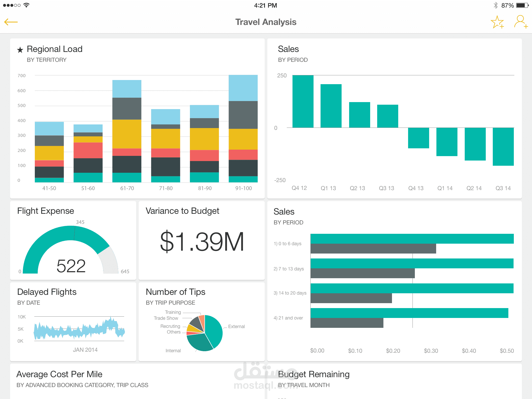
Task: Select the negative Q2 14 sales bar
Action: pyautogui.click(x=475, y=144)
